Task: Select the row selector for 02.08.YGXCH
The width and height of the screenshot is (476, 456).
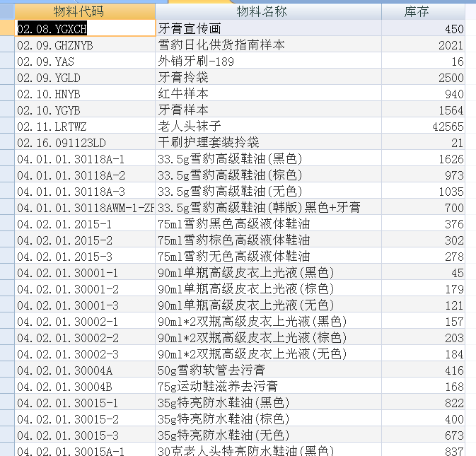Action: [x=7, y=28]
